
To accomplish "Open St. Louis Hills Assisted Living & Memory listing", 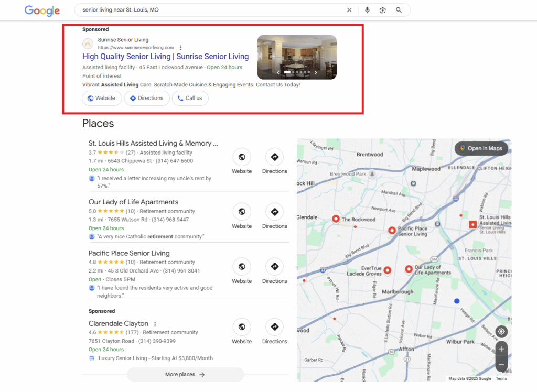I will coord(153,144).
